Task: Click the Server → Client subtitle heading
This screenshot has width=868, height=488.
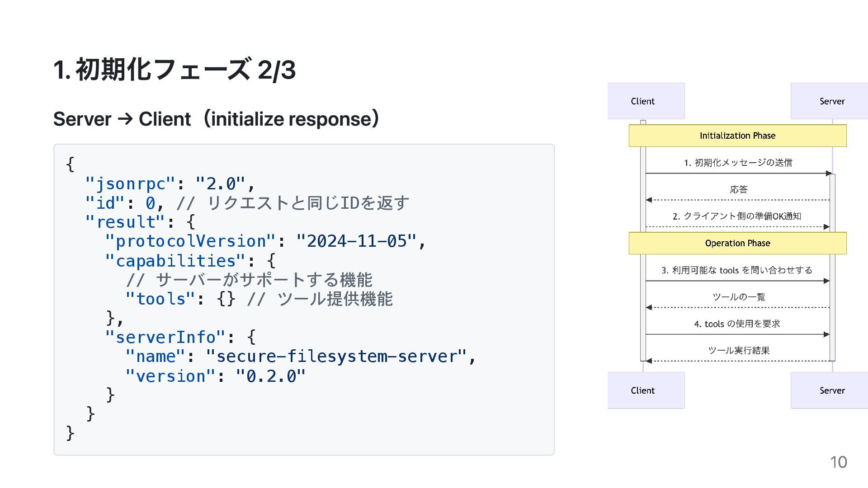Action: point(216,119)
